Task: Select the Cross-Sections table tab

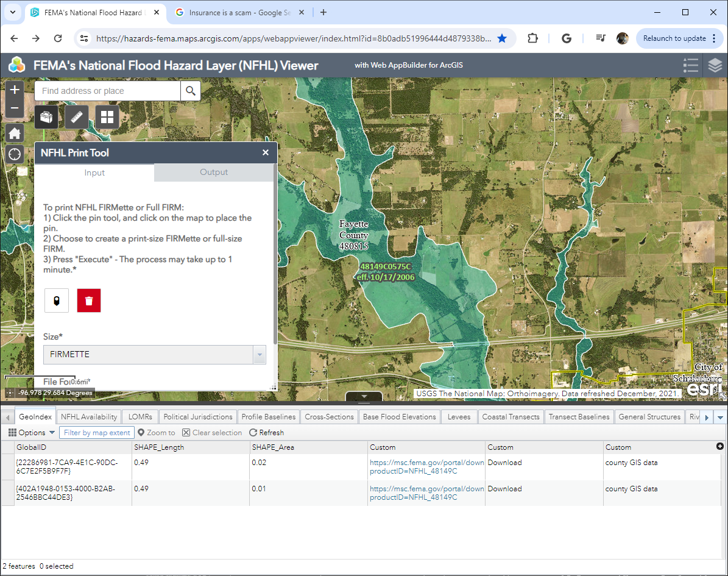Action: (329, 417)
